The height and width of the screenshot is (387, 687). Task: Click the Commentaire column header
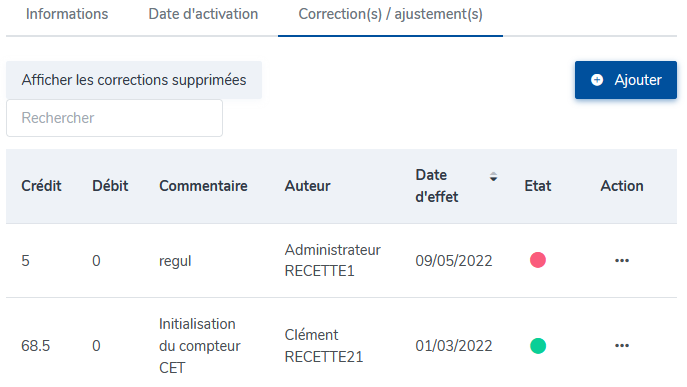point(203,186)
